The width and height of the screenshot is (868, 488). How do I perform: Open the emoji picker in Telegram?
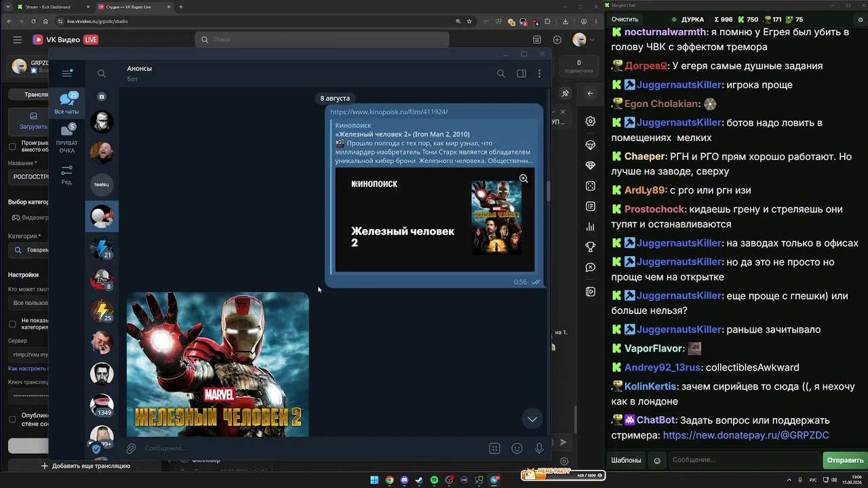tap(517, 448)
